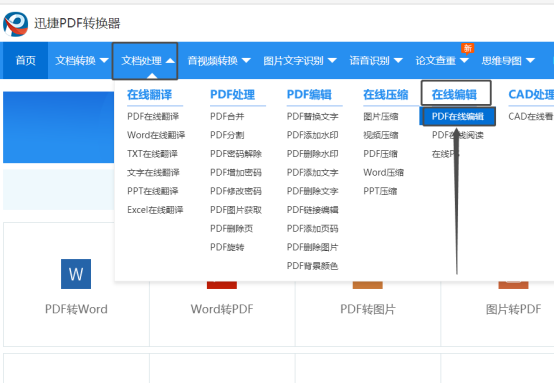The width and height of the screenshot is (554, 384).
Task: Click the 在线压缩 column heading
Action: click(x=385, y=94)
